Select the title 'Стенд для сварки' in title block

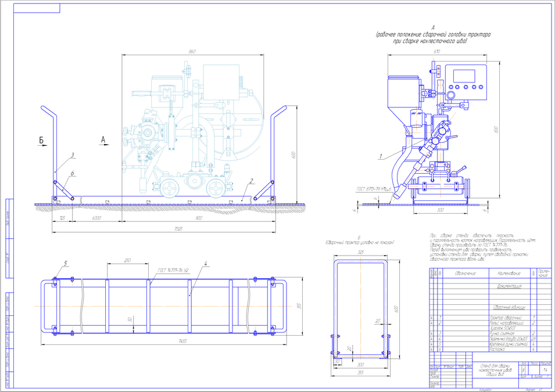pos(495,366)
